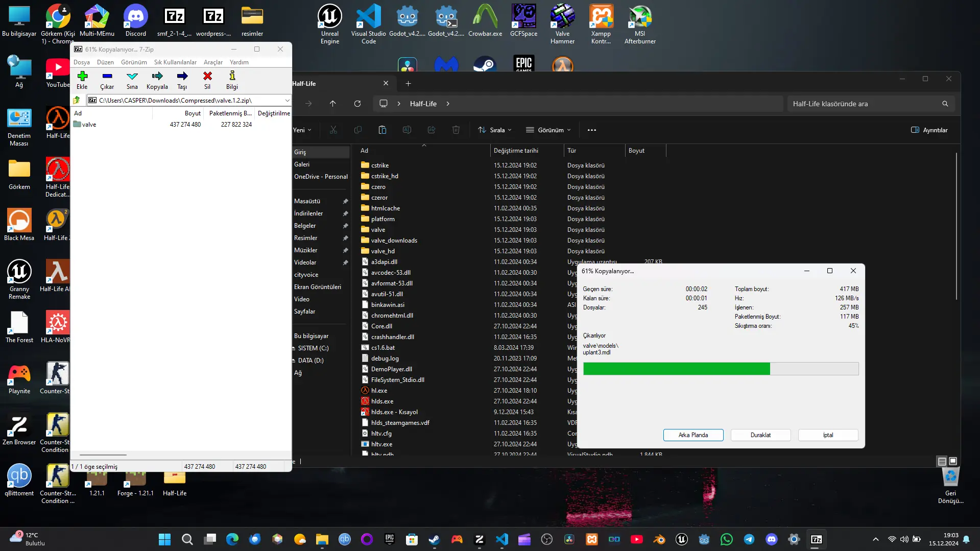
Task: Open Crowbar.exe desktop icon
Action: pos(485,20)
